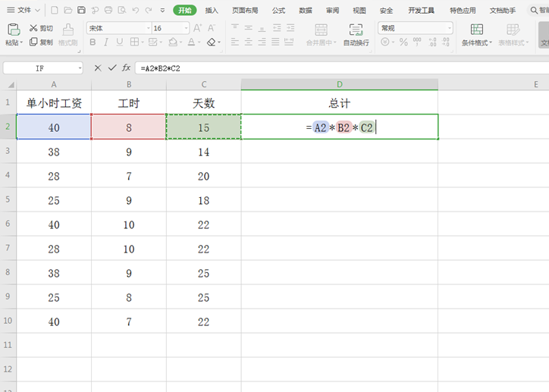The width and height of the screenshot is (549, 392).
Task: Center text horizontally
Action: pyautogui.click(x=249, y=42)
